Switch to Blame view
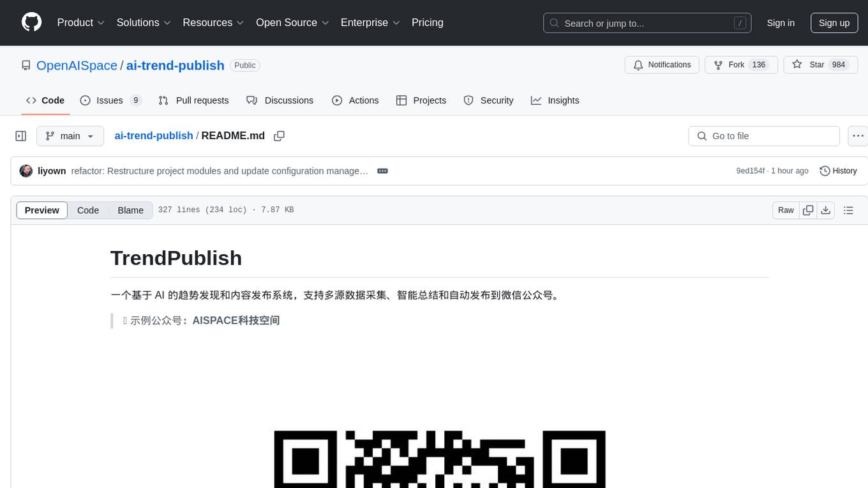Screen dimensions: 868x488 click(130, 210)
